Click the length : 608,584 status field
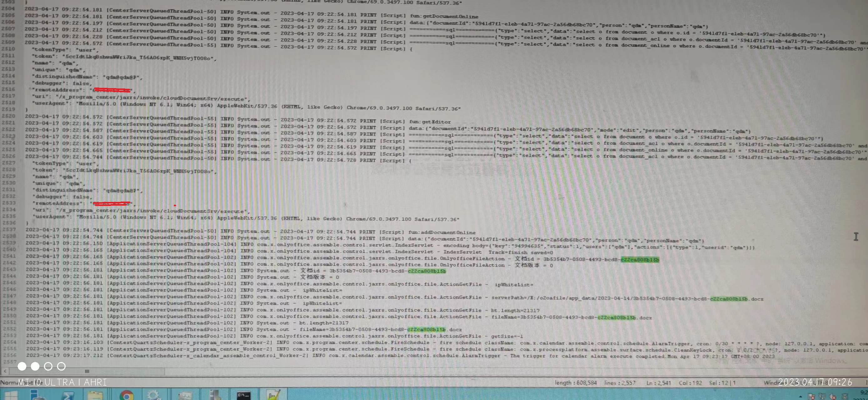Viewport: 868px width, 400px height. 576,383
